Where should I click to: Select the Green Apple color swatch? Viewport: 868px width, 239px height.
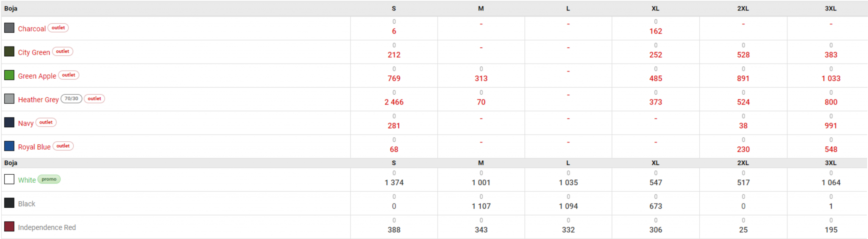(9, 75)
